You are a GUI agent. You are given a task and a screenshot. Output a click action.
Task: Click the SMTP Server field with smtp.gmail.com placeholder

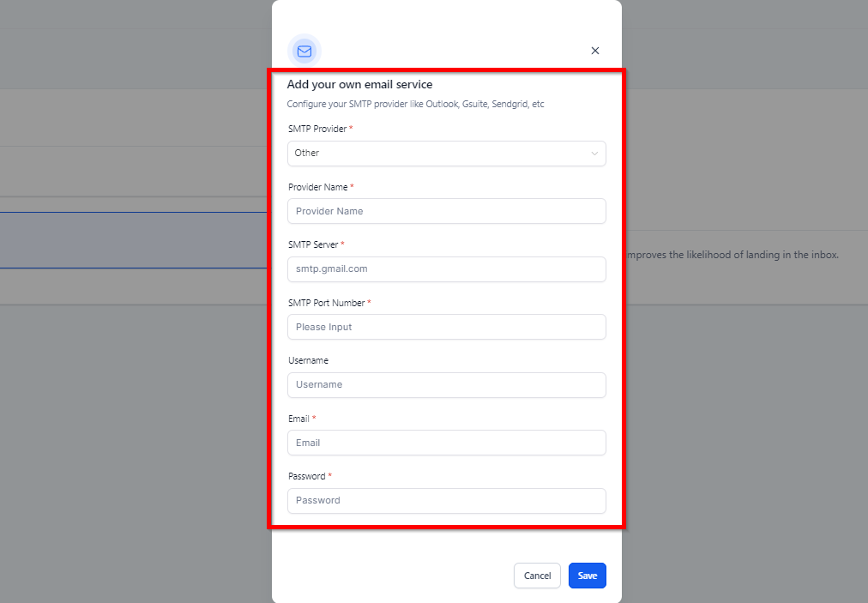point(446,269)
